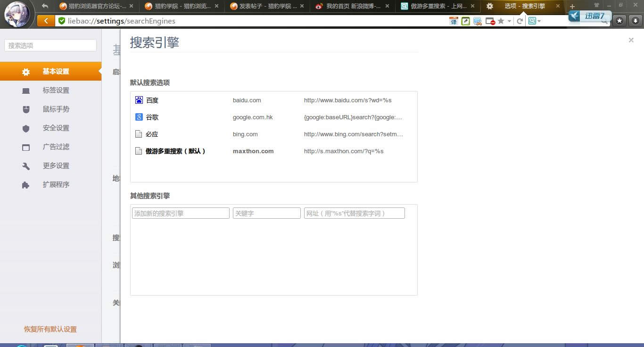Screen dimensions: 644x347
Task: Click the orange back arrow button
Action: point(46,21)
